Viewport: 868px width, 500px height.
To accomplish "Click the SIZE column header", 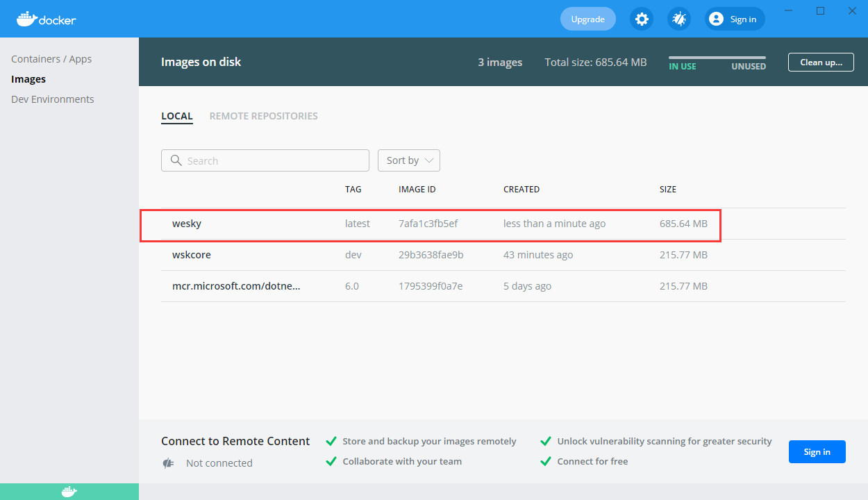I will tap(668, 190).
